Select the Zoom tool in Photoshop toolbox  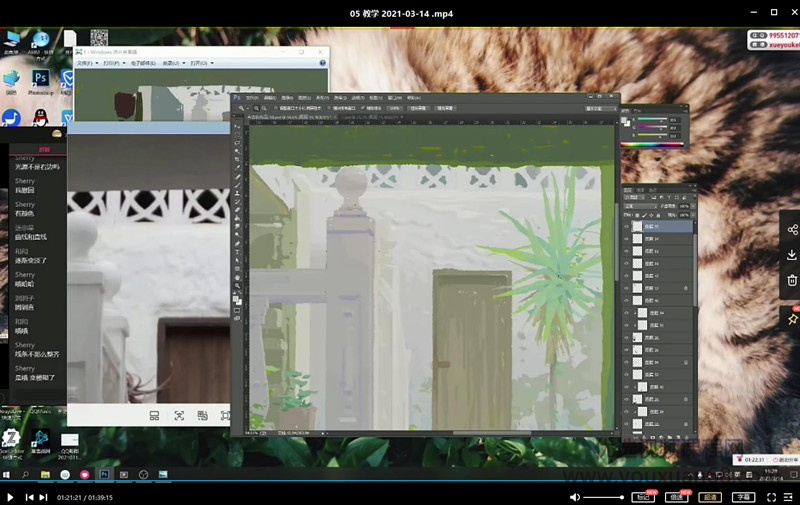point(237,285)
